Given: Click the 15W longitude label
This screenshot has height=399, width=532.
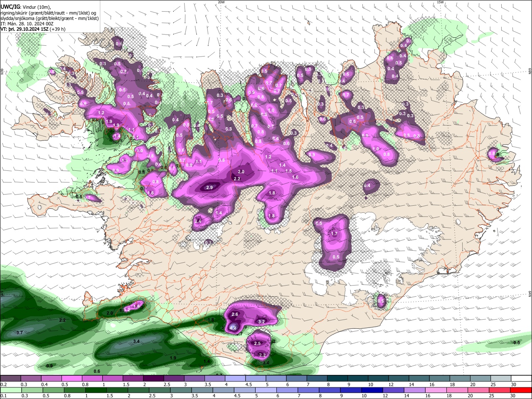Looking at the screenshot, I should tap(441, 2).
